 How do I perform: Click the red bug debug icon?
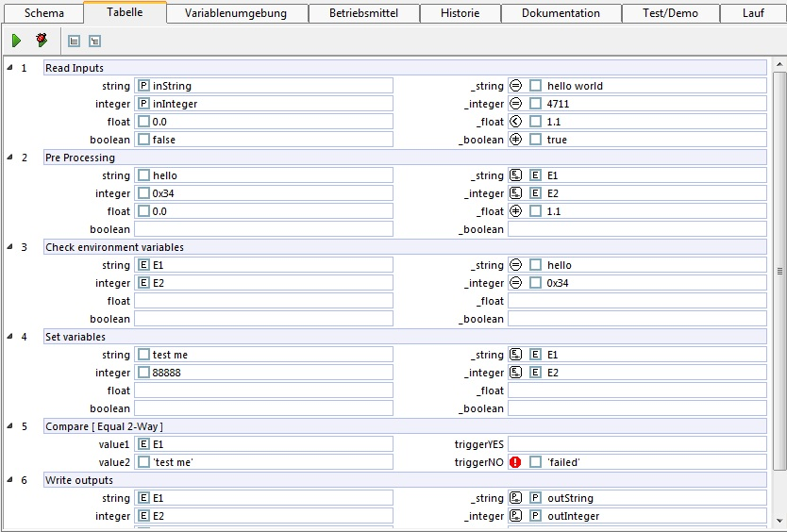[x=42, y=41]
